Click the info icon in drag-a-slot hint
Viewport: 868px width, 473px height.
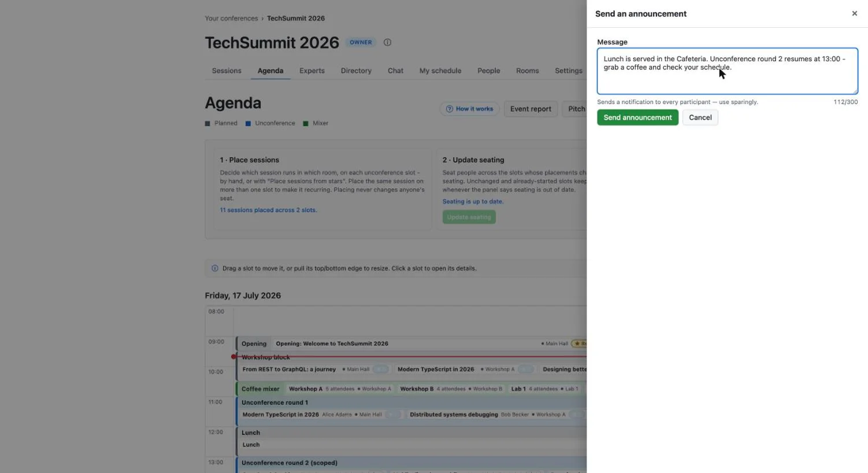tap(215, 268)
